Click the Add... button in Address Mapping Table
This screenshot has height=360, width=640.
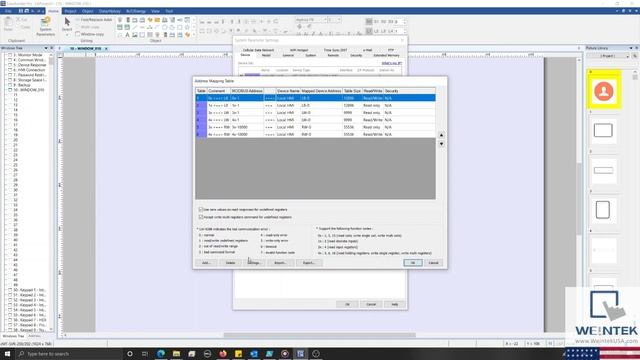[207, 263]
